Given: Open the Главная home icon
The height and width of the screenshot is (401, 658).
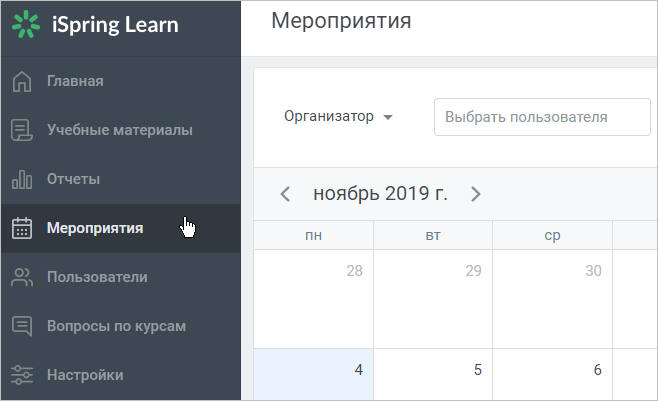Looking at the screenshot, I should 22,81.
